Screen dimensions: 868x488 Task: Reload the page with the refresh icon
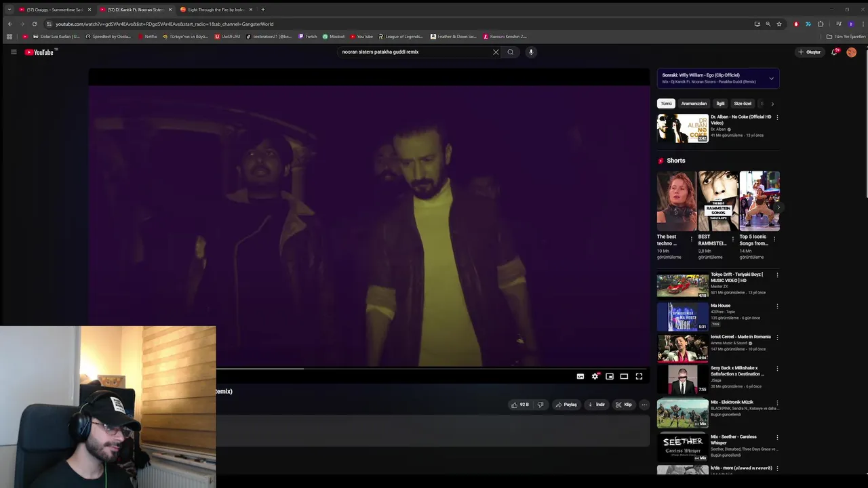coord(35,24)
